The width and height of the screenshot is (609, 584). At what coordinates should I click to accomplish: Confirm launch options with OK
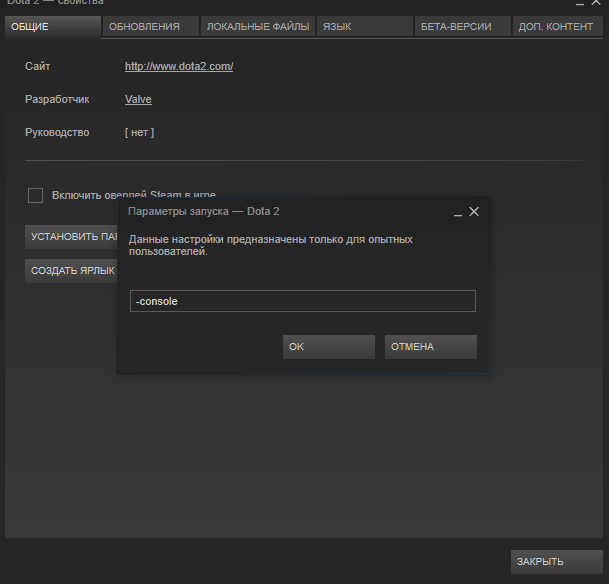(x=329, y=347)
